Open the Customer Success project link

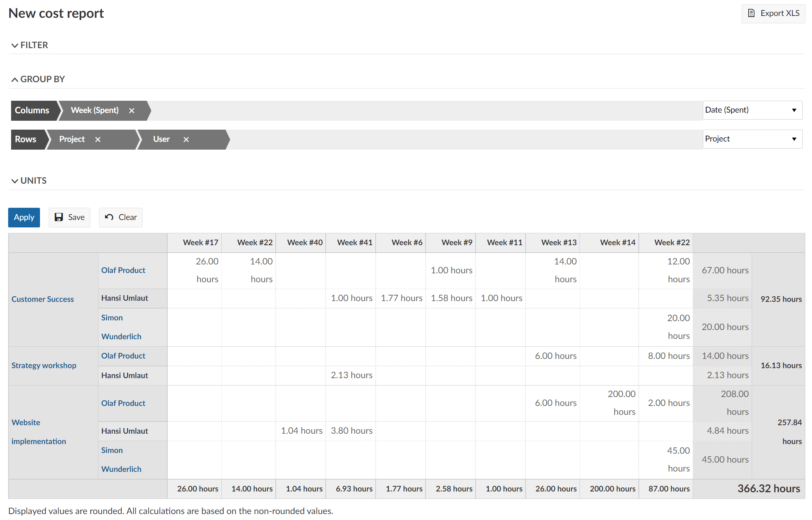[43, 299]
